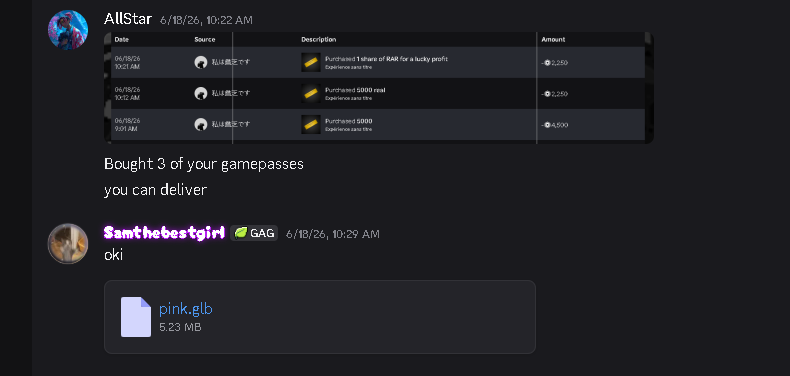Click source avatar in the 10:12 AM row
790x376 pixels.
click(x=201, y=93)
